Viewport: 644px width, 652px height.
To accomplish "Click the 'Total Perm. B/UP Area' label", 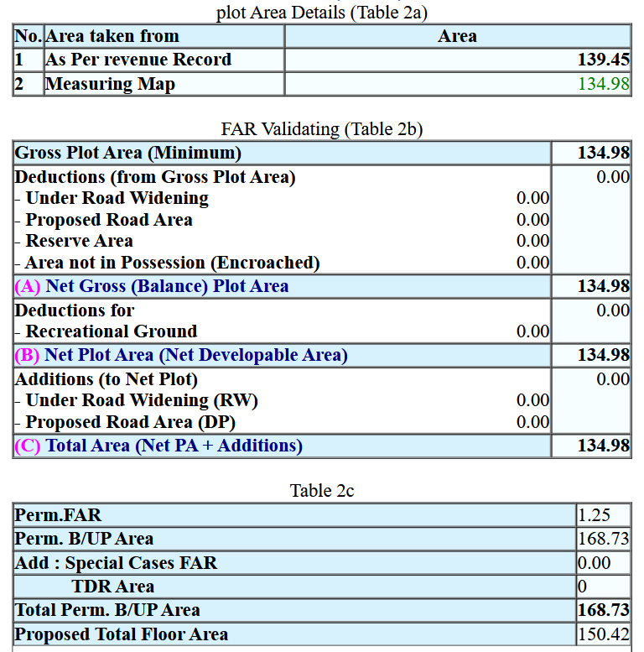I will coord(107,610).
